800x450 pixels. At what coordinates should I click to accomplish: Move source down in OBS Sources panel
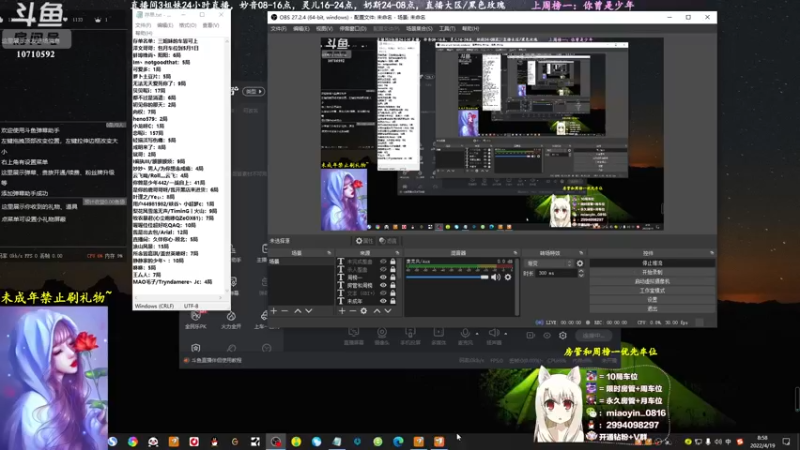[x=388, y=311]
